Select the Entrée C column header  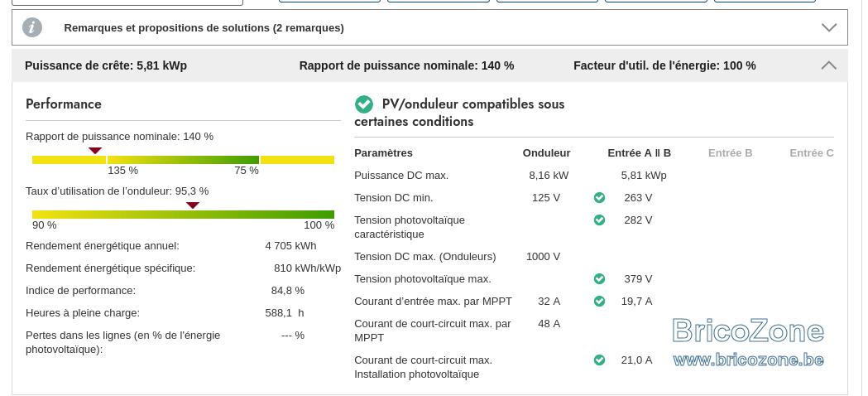coord(812,153)
